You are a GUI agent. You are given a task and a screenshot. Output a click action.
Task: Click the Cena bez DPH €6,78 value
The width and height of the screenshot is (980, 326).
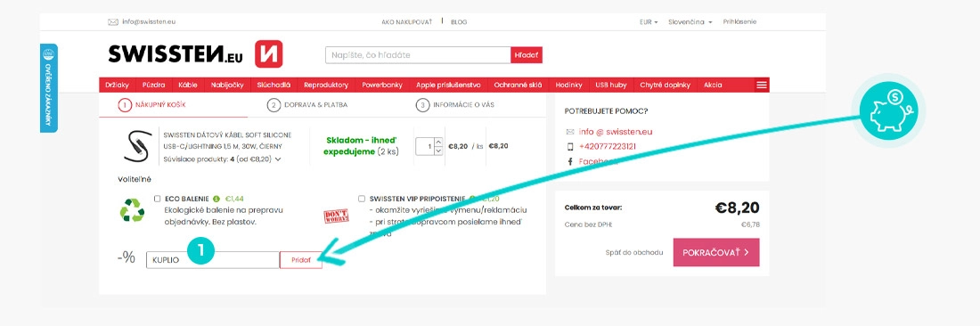click(x=750, y=224)
